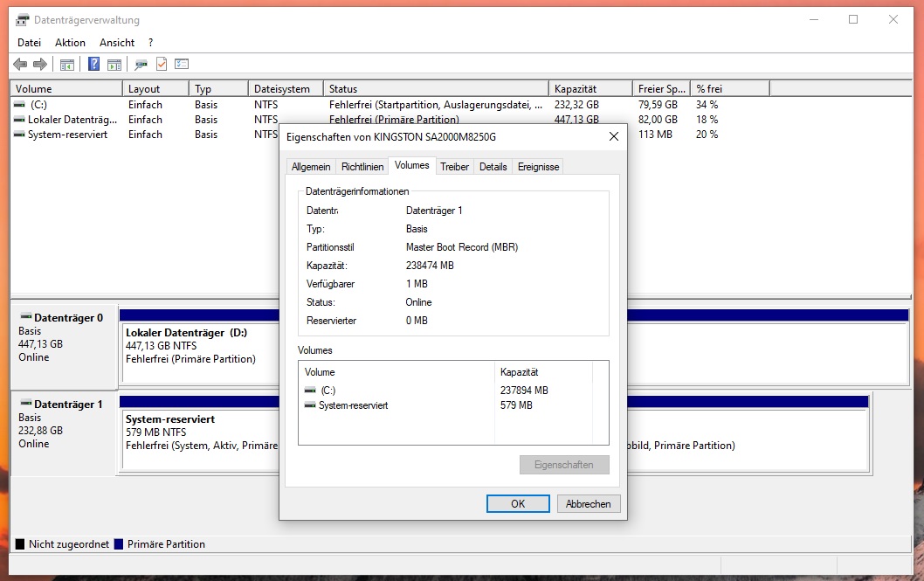
Task: Open the Datei menu
Action: tap(29, 43)
